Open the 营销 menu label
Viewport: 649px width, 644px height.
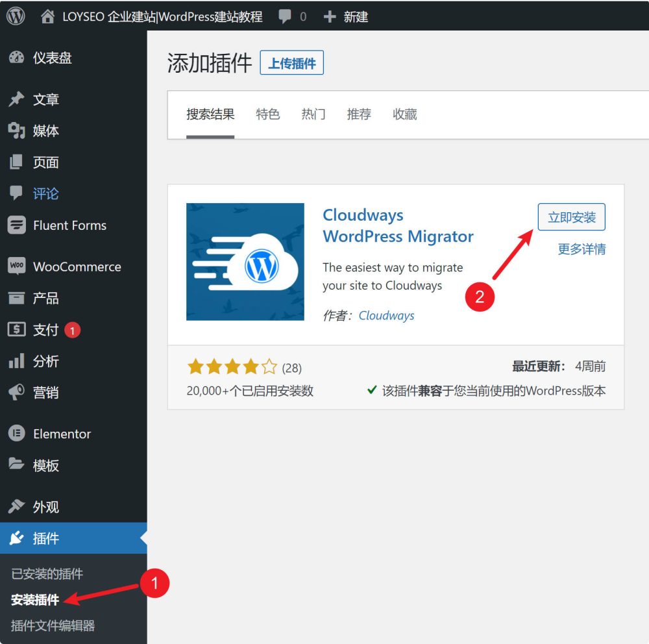46,393
